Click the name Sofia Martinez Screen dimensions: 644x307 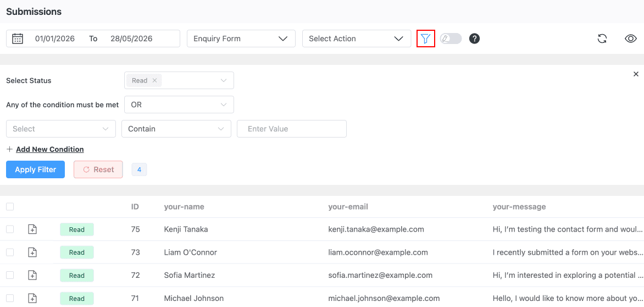click(190, 275)
